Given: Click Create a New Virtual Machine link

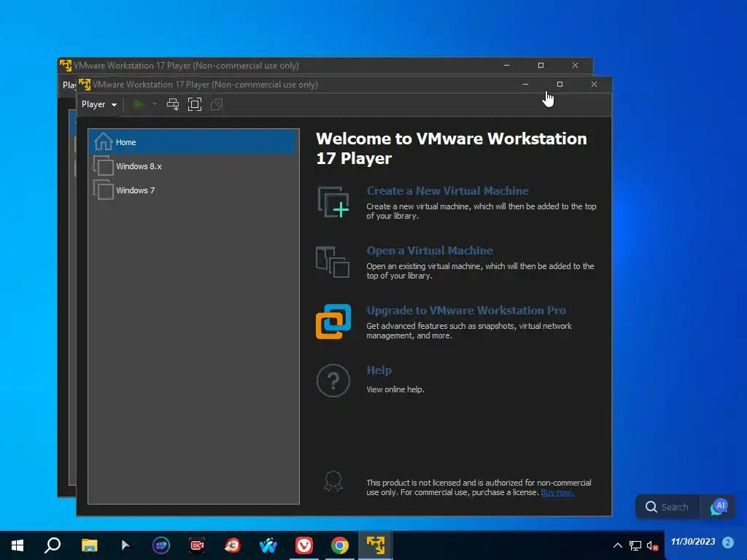Looking at the screenshot, I should coord(447,190).
